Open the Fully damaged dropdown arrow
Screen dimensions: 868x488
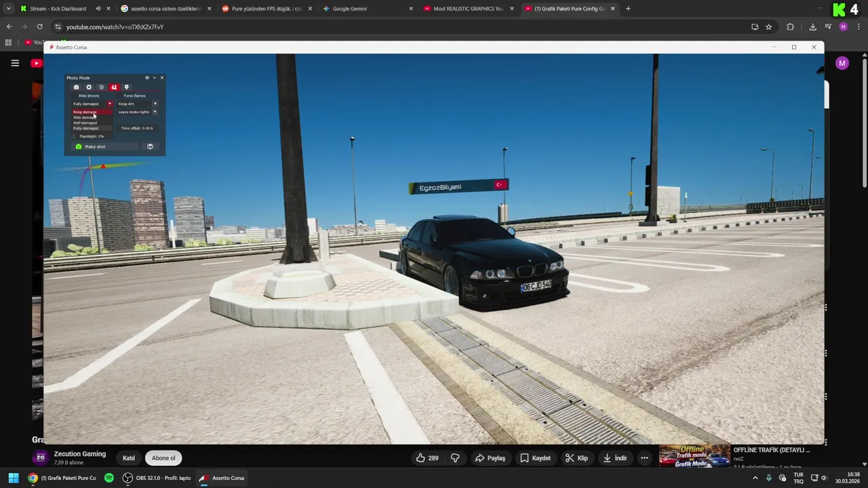tap(110, 104)
